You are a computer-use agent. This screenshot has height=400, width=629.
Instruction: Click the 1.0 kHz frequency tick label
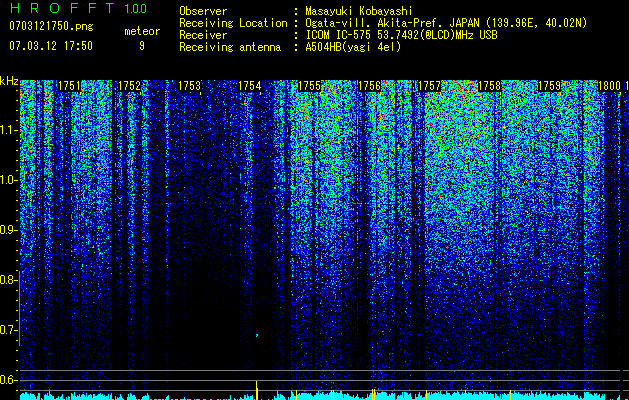[x=7, y=180]
